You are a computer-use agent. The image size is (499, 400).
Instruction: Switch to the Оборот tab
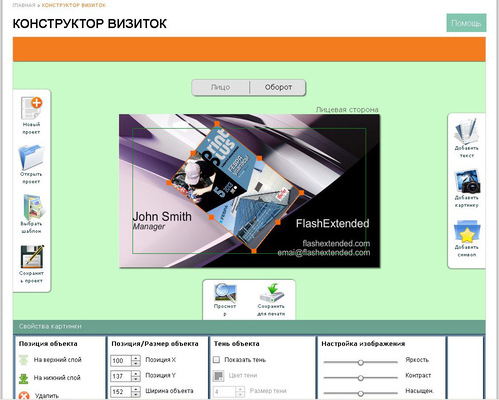pos(278,87)
